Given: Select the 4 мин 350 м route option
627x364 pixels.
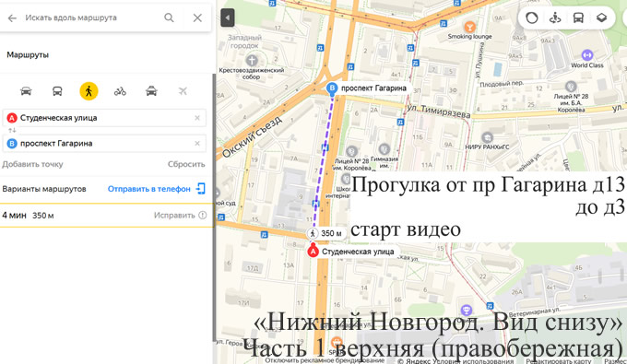Looking at the screenshot, I should 107,216.
